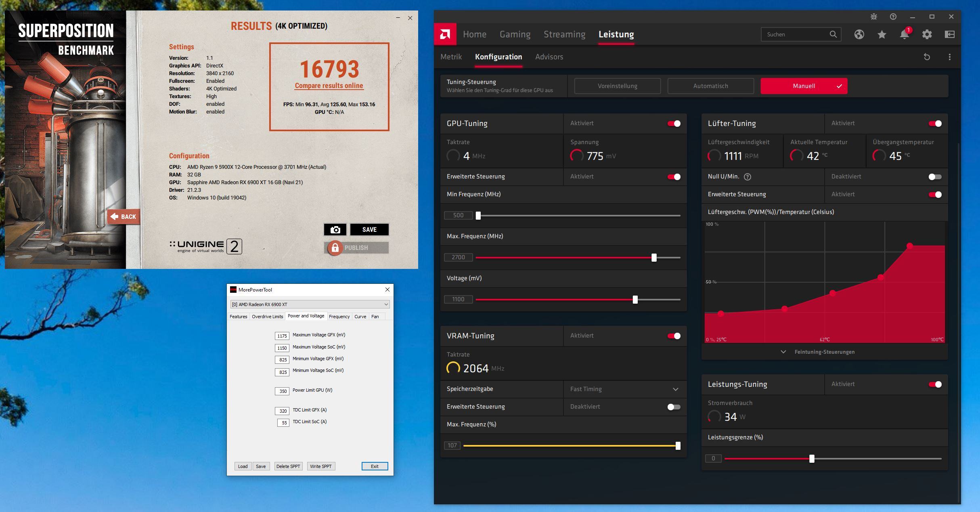Toggle Lüfter-Tuning Aktiviert switch
This screenshot has height=512, width=980.
tap(935, 124)
